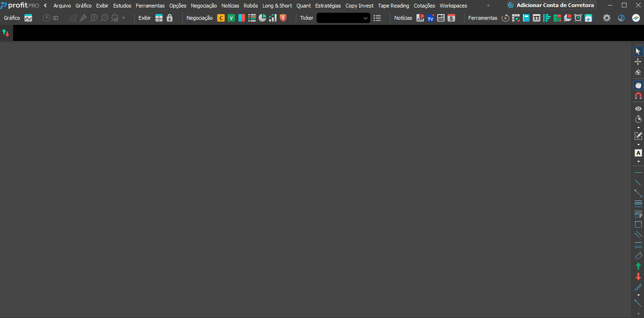Screen dimensions: 644x318
Task: Open the alarm clock alerts icon
Action: point(578,18)
